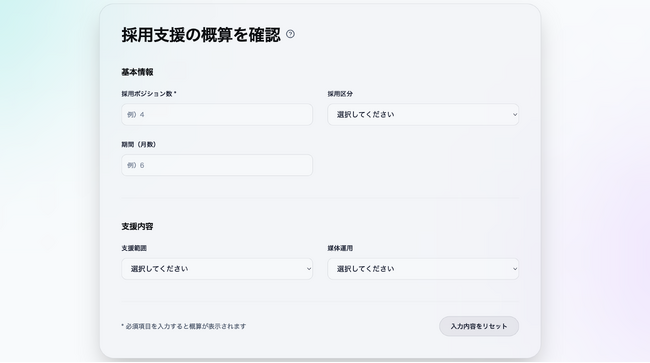Viewport: 650px width, 363px height.
Task: Click the 基本情報 section heading
Action: (137, 72)
